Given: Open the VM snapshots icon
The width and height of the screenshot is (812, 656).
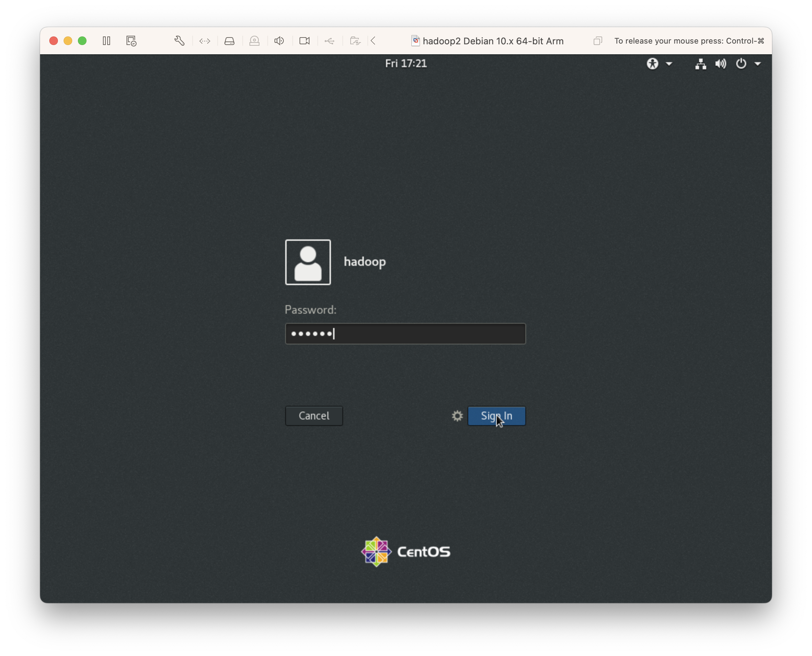Looking at the screenshot, I should [x=131, y=41].
